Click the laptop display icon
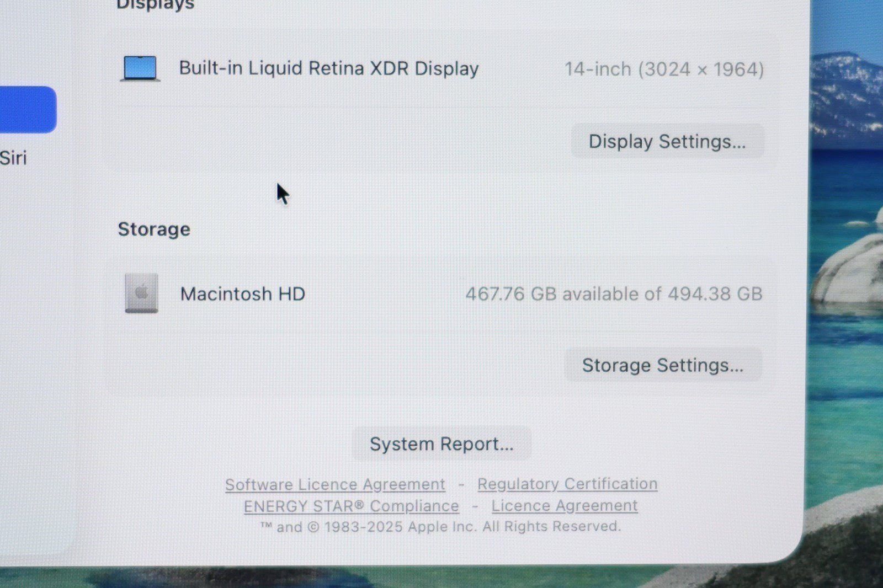883x588 pixels. click(x=140, y=69)
